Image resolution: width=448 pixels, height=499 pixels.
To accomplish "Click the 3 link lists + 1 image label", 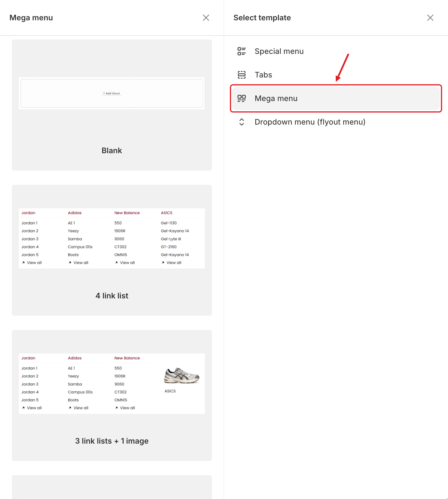I will (112, 441).
